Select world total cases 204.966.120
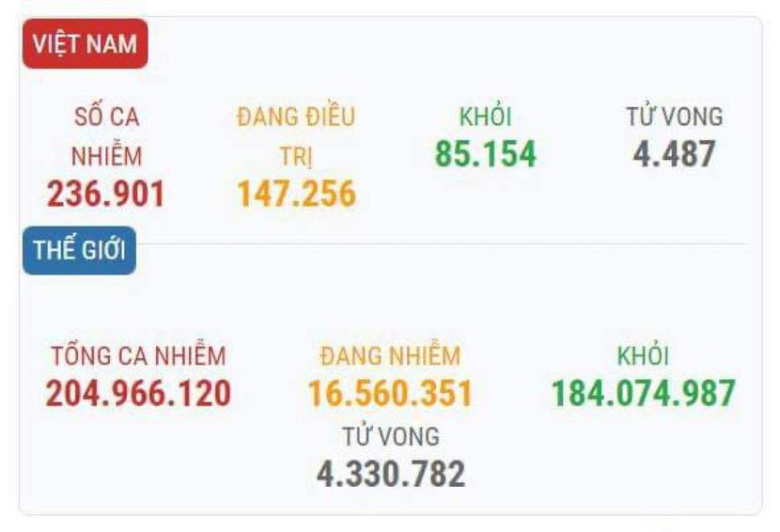 (138, 393)
